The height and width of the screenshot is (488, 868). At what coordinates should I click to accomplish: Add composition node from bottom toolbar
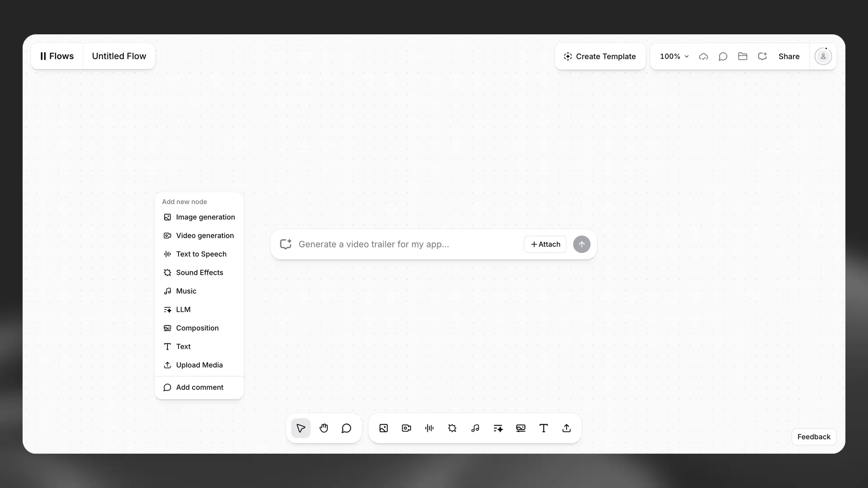point(521,428)
